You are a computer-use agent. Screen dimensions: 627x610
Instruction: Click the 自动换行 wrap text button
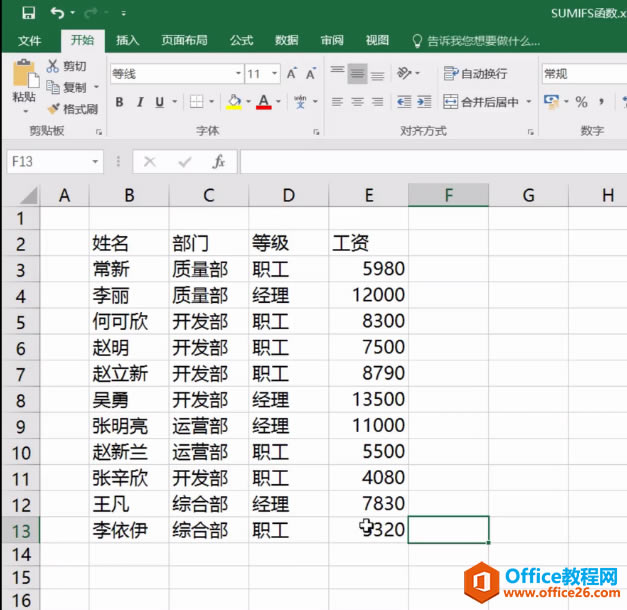475,74
